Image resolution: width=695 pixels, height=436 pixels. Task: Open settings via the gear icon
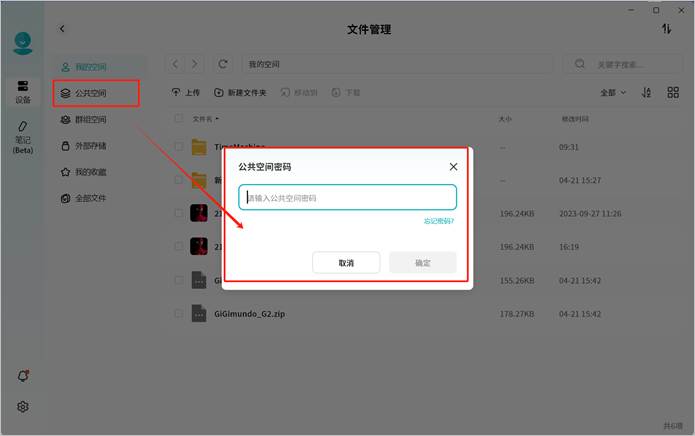[23, 407]
